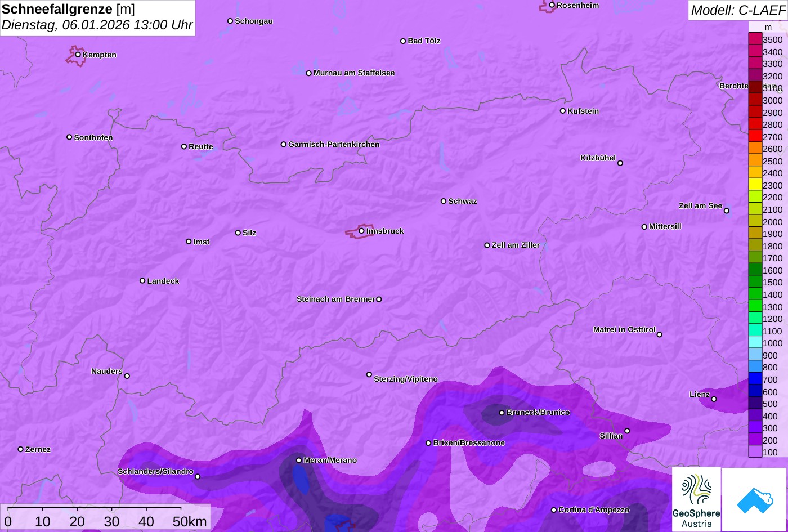The width and height of the screenshot is (788, 532).
Task: Click the Kitzbühel marker dot
Action: [x=620, y=163]
